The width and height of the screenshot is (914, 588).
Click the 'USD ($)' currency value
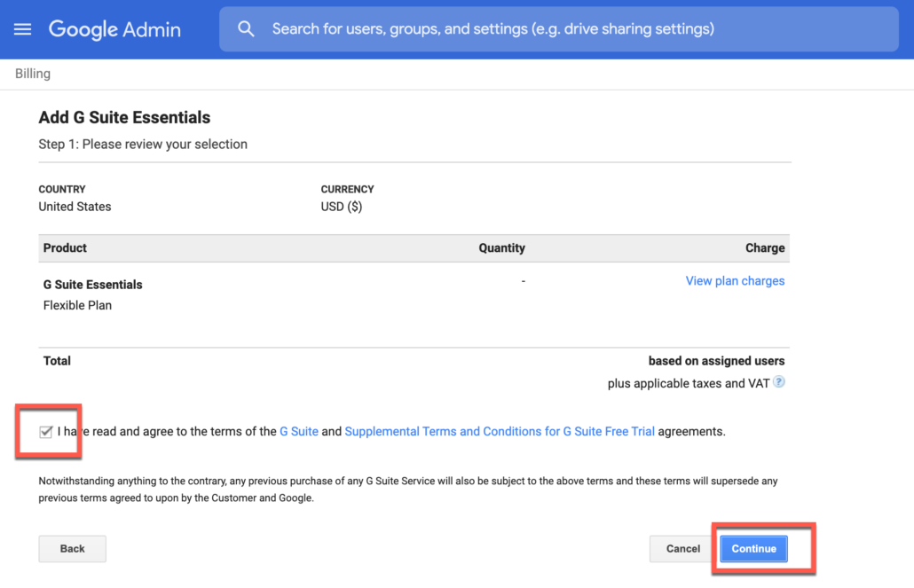click(342, 207)
